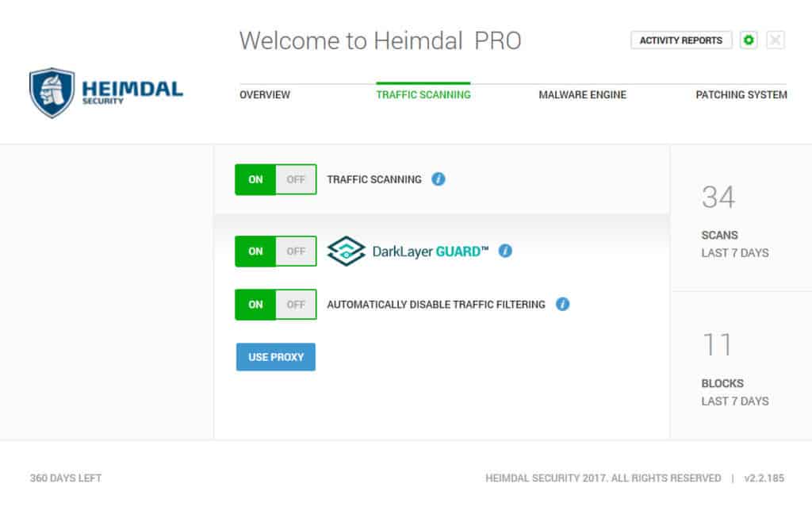
Task: Click Heimdal Security 2017 copyright text
Action: click(x=603, y=478)
